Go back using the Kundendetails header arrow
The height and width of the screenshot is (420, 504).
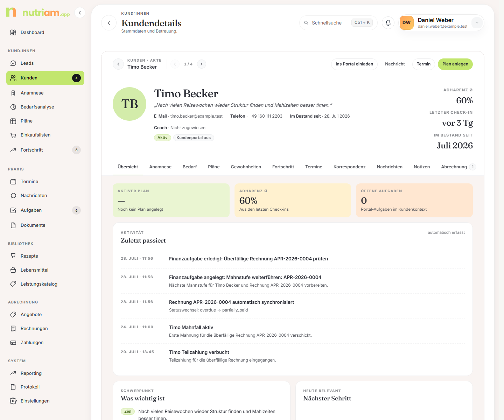pyautogui.click(x=109, y=23)
